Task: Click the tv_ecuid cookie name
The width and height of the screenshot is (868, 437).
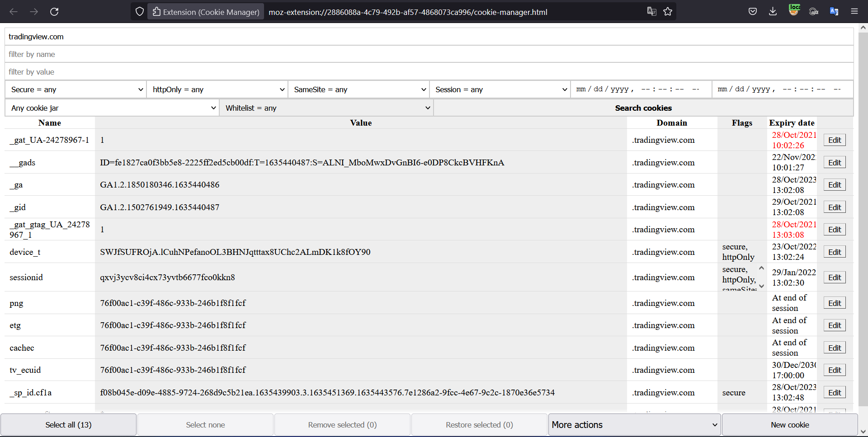Action: click(25, 370)
